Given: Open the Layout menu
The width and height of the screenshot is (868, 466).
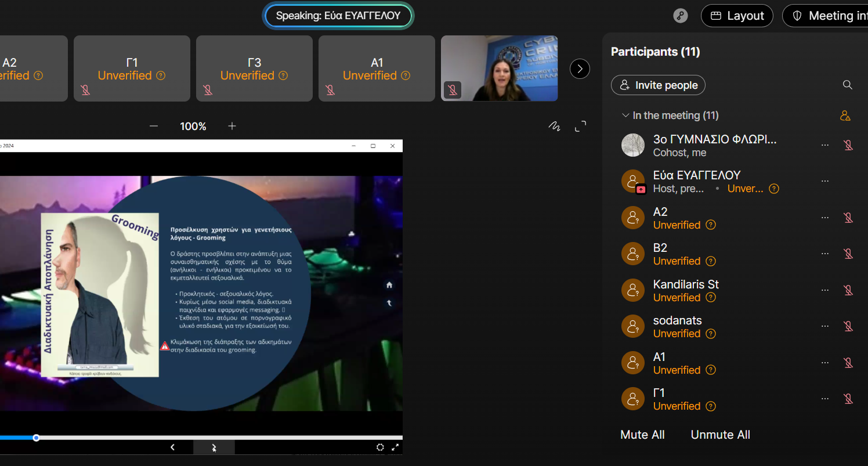Looking at the screenshot, I should point(737,16).
